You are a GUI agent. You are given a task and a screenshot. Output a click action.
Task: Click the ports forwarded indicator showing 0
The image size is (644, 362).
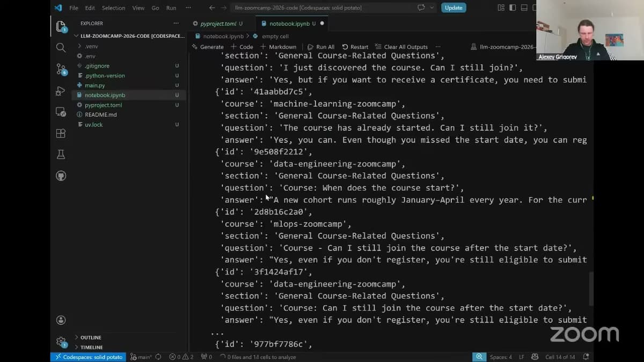click(x=207, y=357)
